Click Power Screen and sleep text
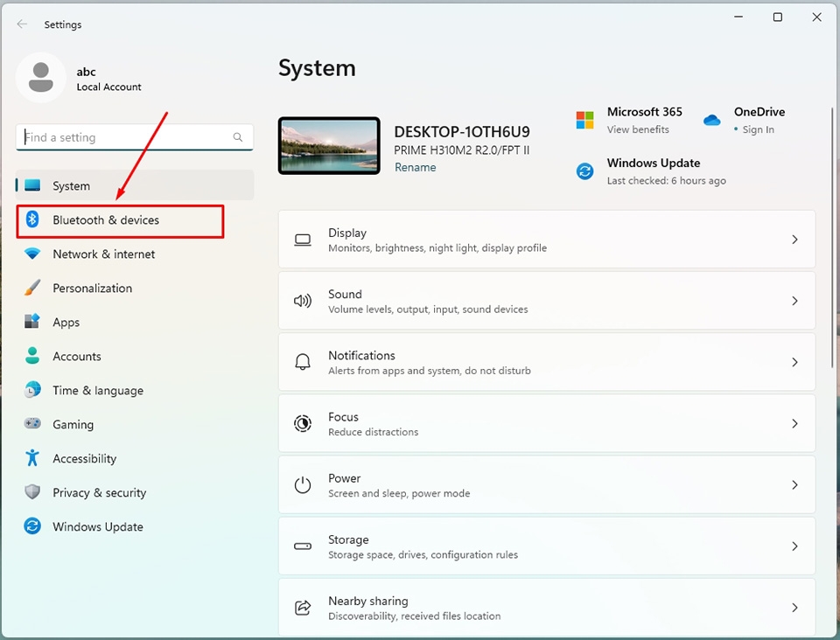The width and height of the screenshot is (840, 640). click(x=399, y=493)
